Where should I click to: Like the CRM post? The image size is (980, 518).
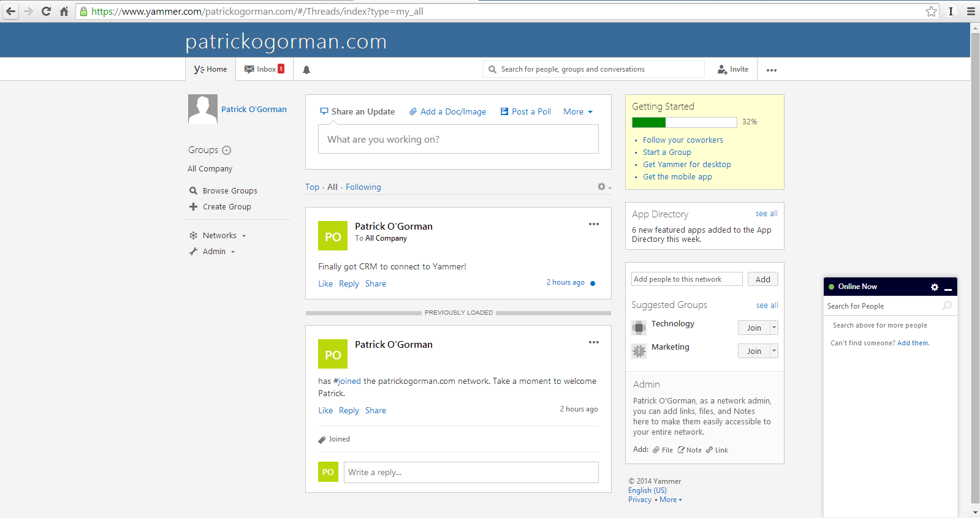325,283
